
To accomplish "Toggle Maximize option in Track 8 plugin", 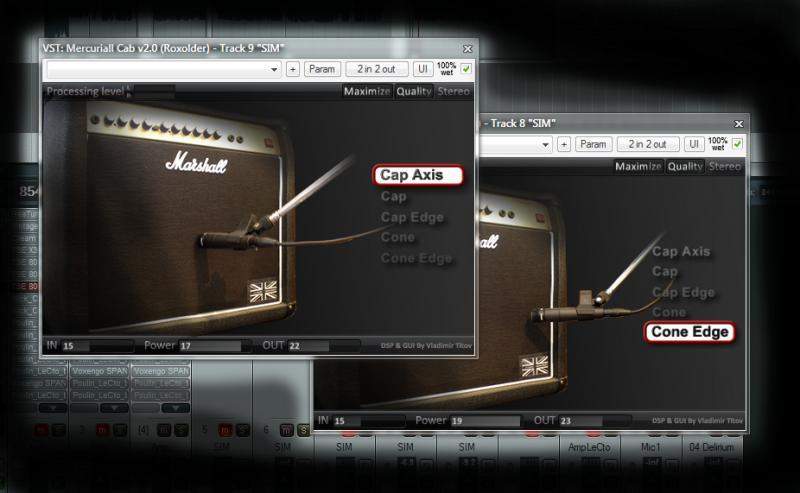I will coord(638,166).
